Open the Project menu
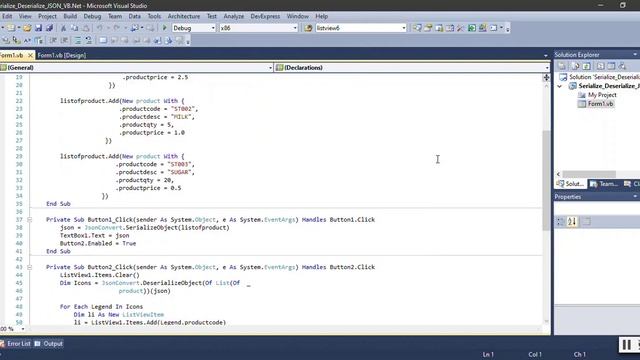640x360 pixels. coord(47,16)
